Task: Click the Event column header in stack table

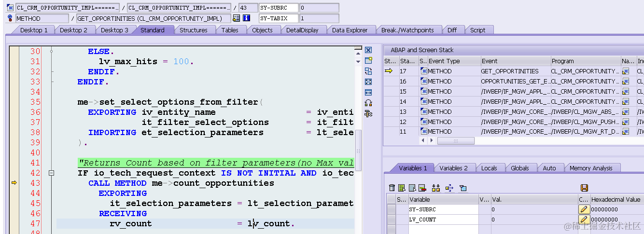Action: 516,61
